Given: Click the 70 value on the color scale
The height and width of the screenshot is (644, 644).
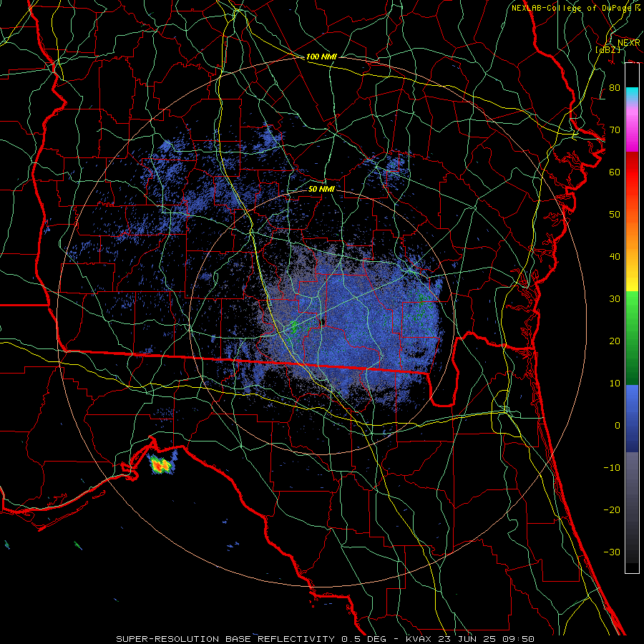Looking at the screenshot, I should pos(615,130).
